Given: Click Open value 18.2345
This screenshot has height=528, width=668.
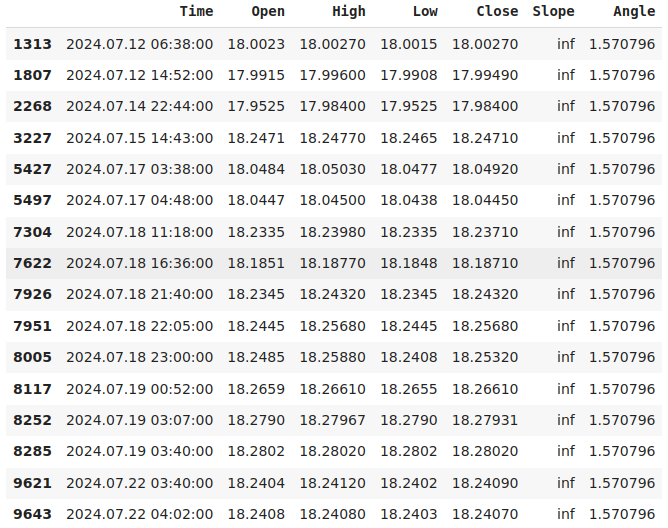Looking at the screenshot, I should tap(256, 294).
